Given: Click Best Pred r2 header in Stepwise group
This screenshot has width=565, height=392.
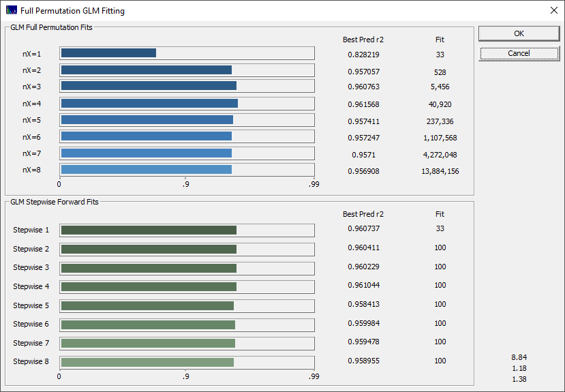Looking at the screenshot, I should pos(363,214).
